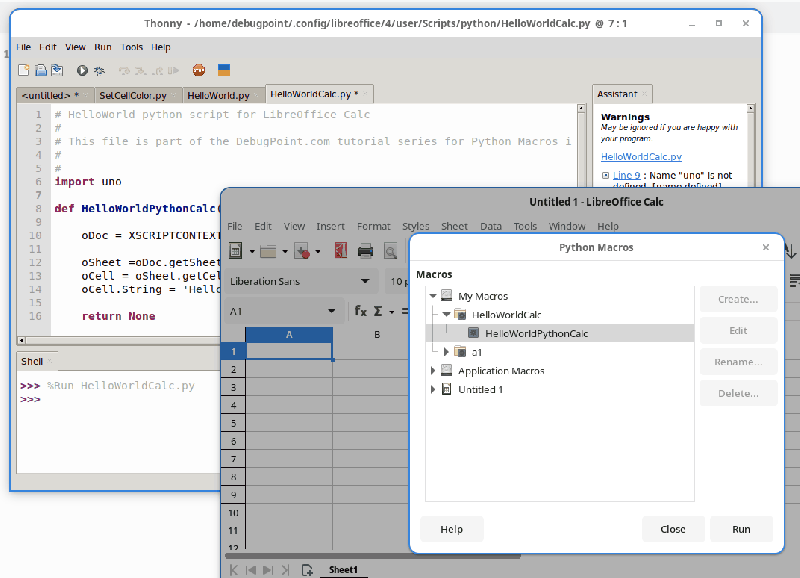Click the Print Preview icon in Calc toolbar

390,252
